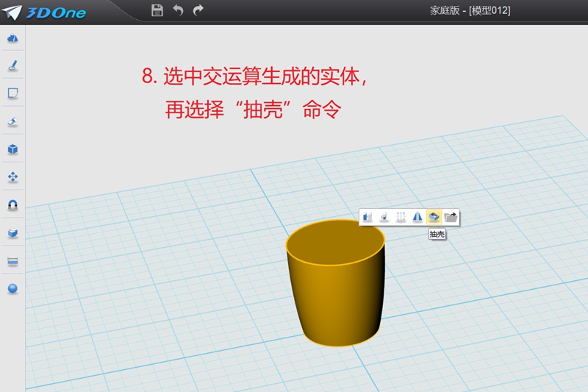Select the yellow cup-shaped solid

point(336,283)
